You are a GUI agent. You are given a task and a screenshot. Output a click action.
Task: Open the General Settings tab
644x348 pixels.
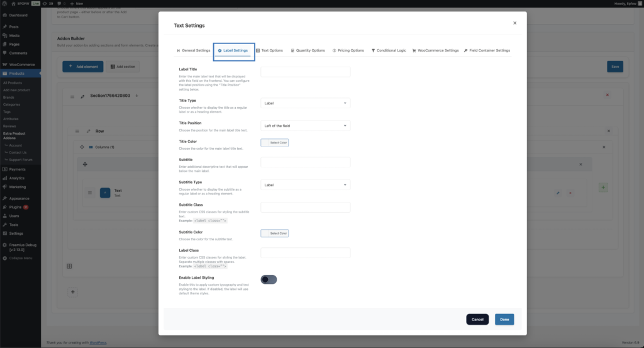pos(193,50)
